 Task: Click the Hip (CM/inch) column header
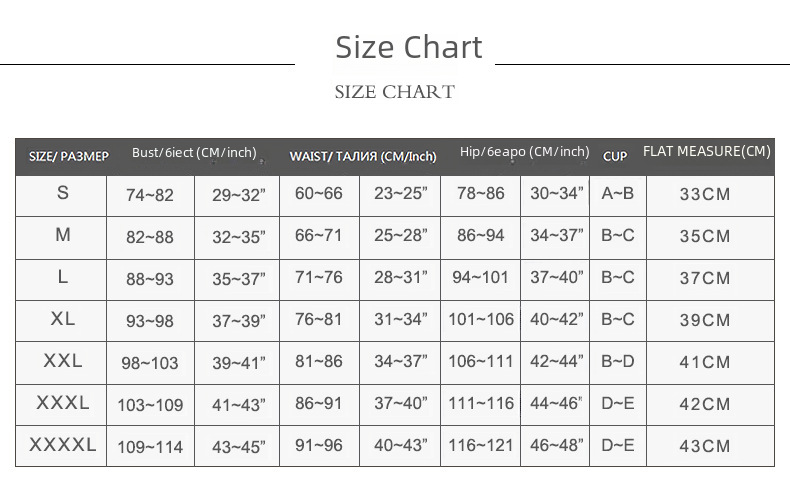tap(524, 152)
